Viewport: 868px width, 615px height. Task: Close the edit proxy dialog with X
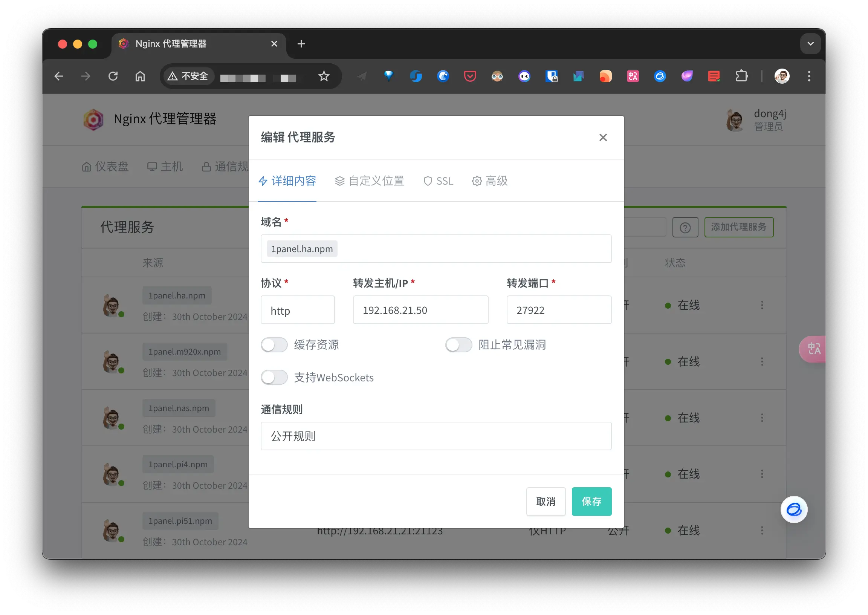[603, 138]
